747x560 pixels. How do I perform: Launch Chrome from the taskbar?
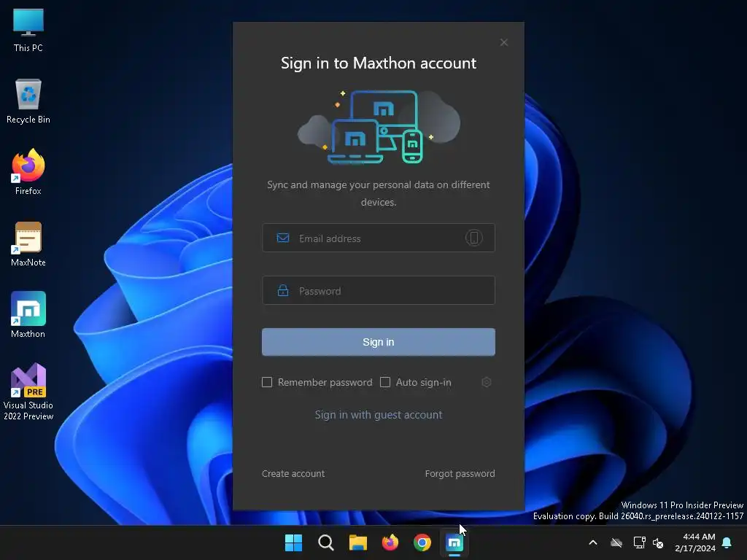tap(422, 542)
